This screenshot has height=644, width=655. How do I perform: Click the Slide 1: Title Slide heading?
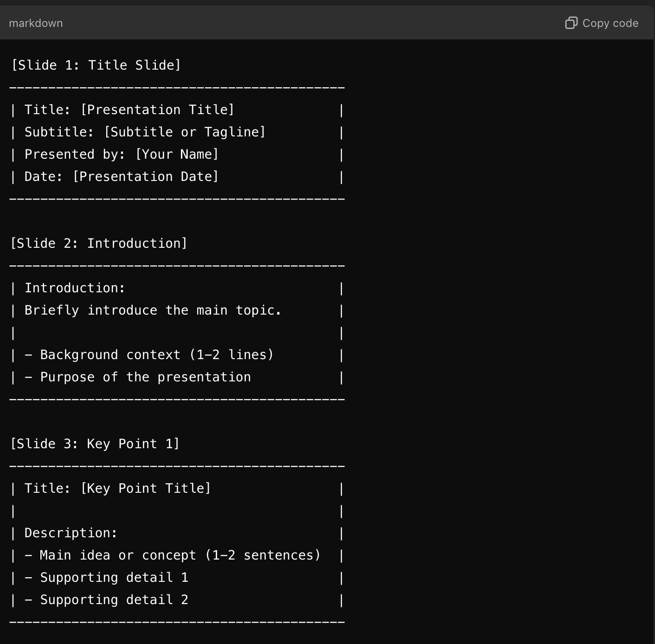pos(96,65)
